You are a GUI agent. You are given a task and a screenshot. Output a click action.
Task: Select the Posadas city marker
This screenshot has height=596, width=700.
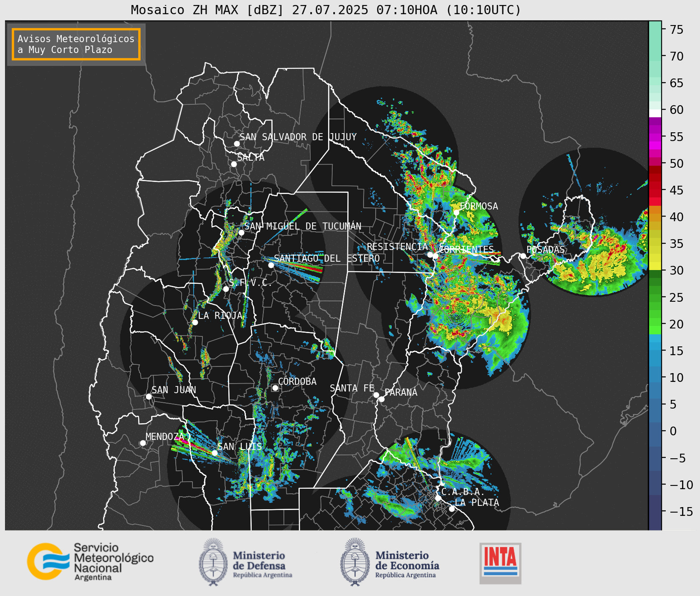[x=523, y=256]
